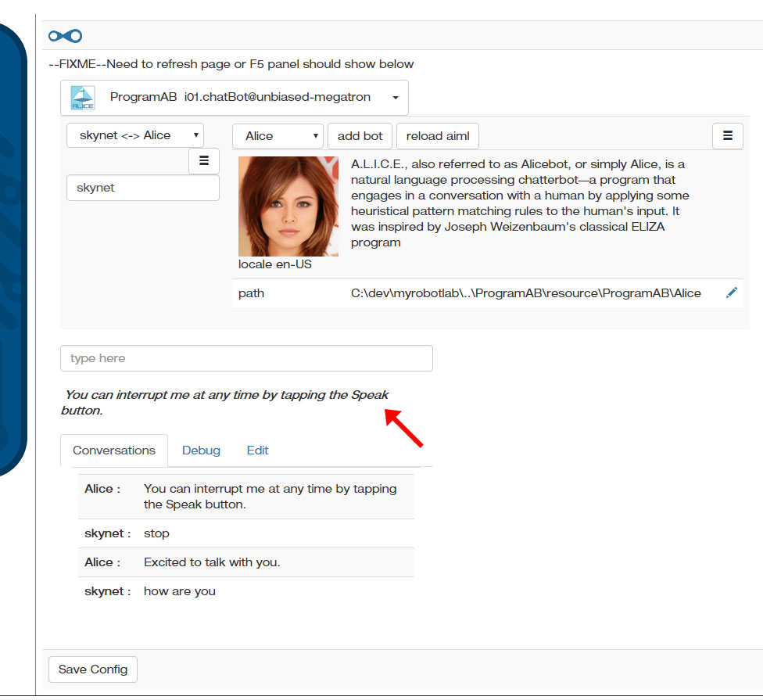Open hamburger menu above skynet field
This screenshot has width=763, height=700.
click(x=204, y=160)
